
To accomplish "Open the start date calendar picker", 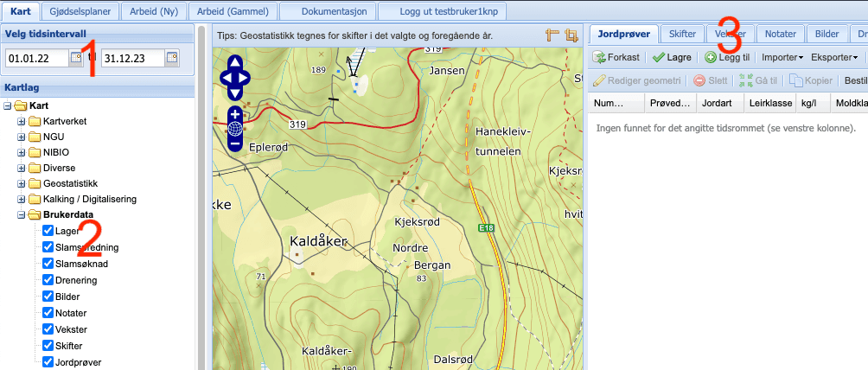I will coord(76,58).
